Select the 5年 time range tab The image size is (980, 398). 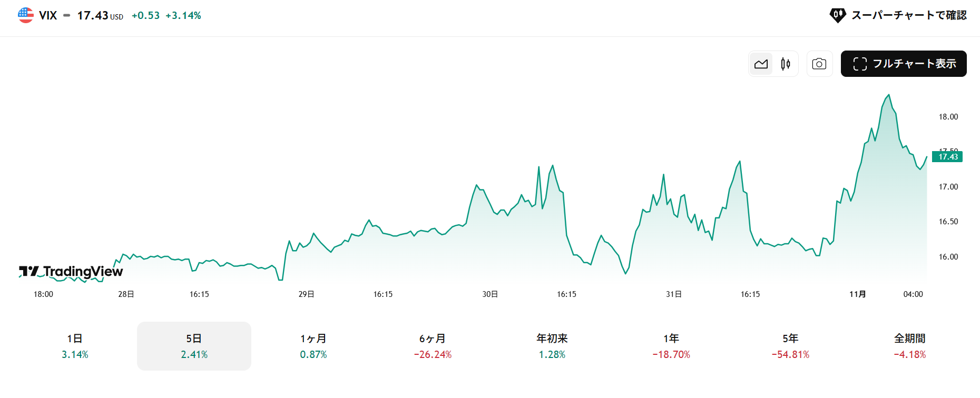(790, 346)
